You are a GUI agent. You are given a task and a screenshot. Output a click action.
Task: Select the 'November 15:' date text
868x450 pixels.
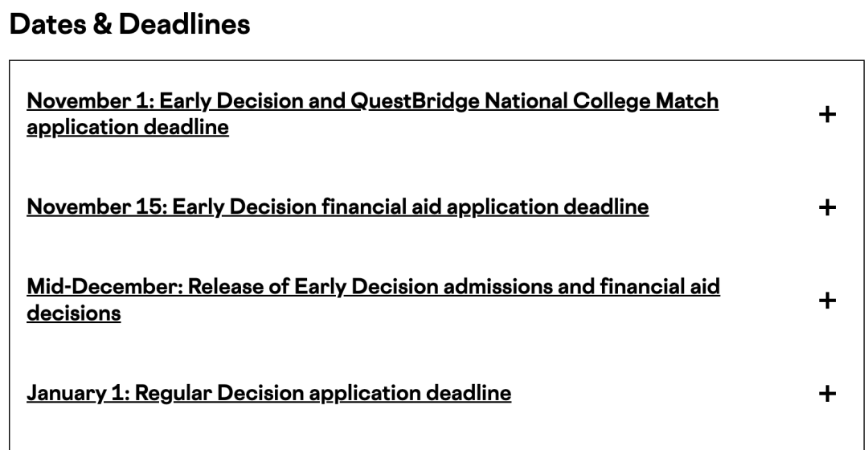[x=97, y=207]
